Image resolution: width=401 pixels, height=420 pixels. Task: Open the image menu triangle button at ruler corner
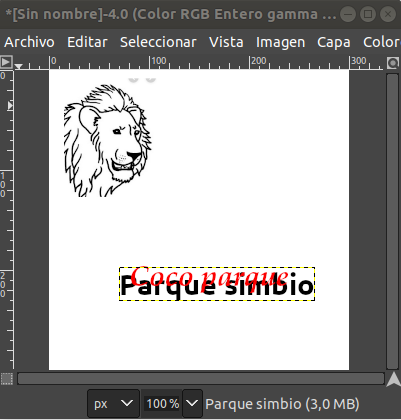tap(6, 62)
